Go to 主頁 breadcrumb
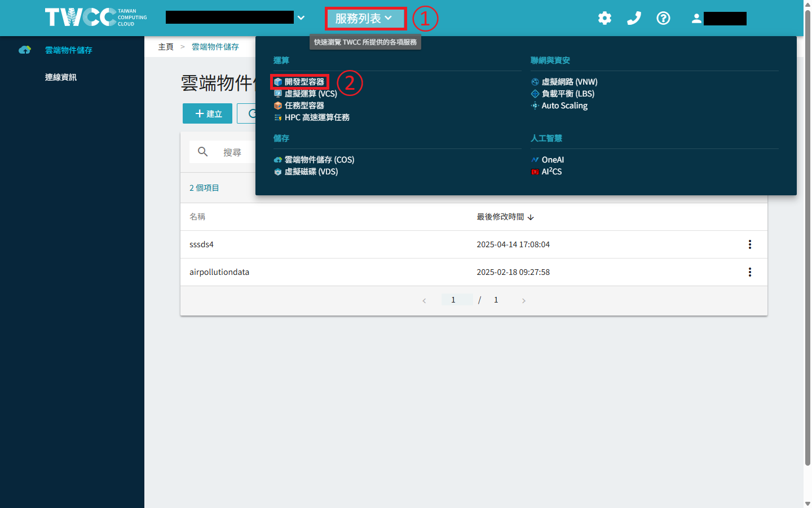812x508 pixels. [166, 47]
